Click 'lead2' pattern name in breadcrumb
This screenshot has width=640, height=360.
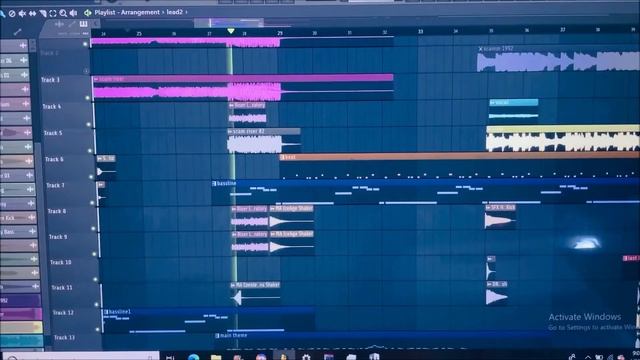tap(174, 12)
